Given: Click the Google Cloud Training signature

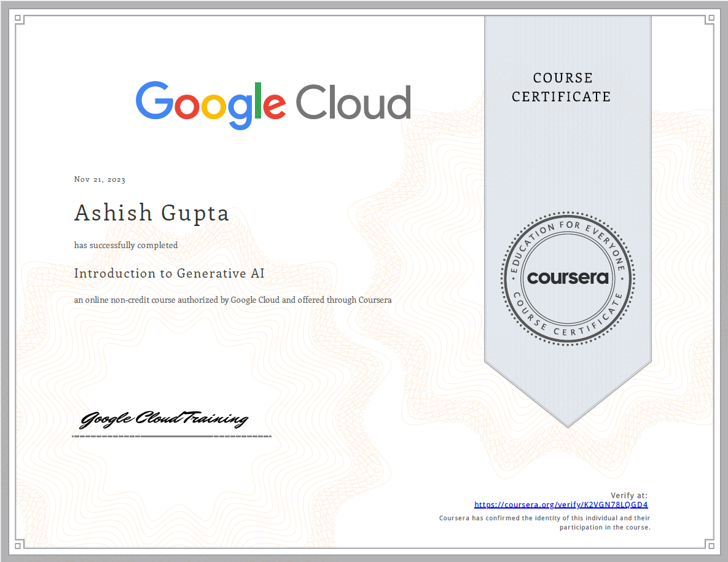Looking at the screenshot, I should pyautogui.click(x=165, y=418).
